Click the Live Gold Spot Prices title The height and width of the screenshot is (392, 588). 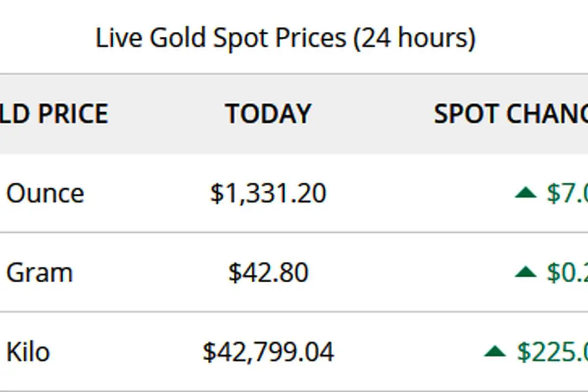285,38
